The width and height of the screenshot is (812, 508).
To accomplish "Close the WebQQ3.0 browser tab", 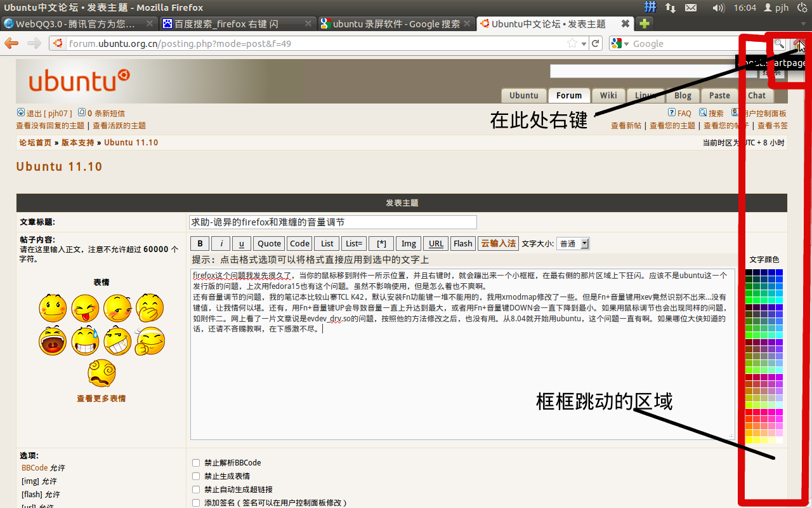I will 150,23.
